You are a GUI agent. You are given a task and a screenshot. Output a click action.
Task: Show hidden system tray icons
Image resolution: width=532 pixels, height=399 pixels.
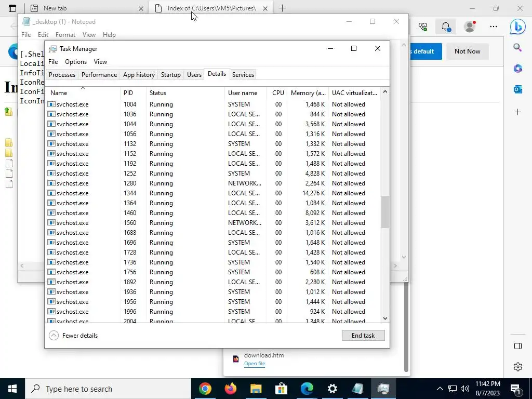(440, 389)
